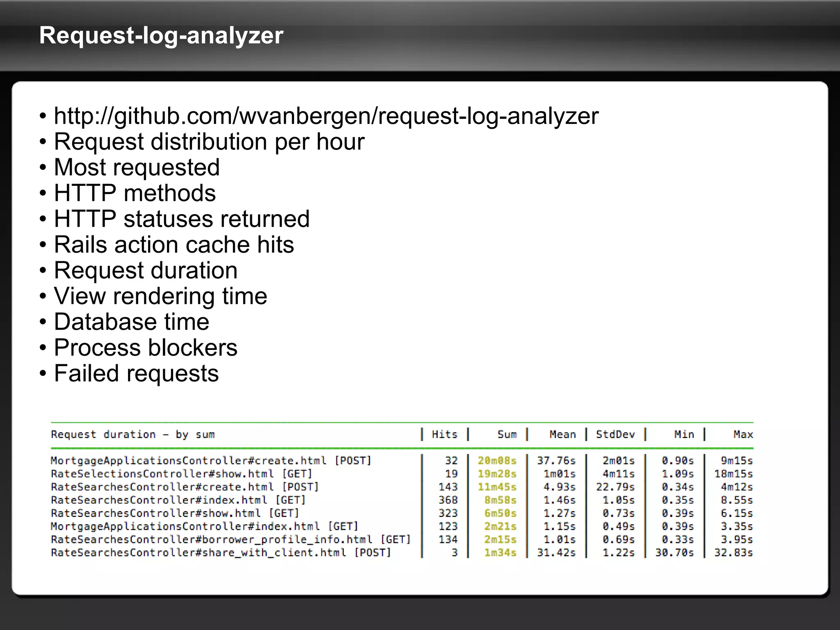Select RateSearchesController#share_with_client.html row
This screenshot has height=630, width=840.
click(x=402, y=552)
